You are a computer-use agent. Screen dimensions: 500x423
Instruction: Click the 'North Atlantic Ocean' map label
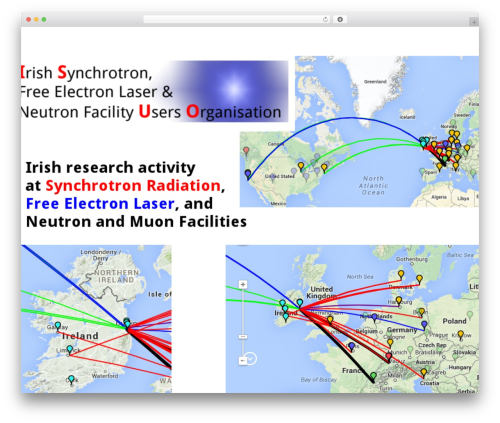[373, 186]
